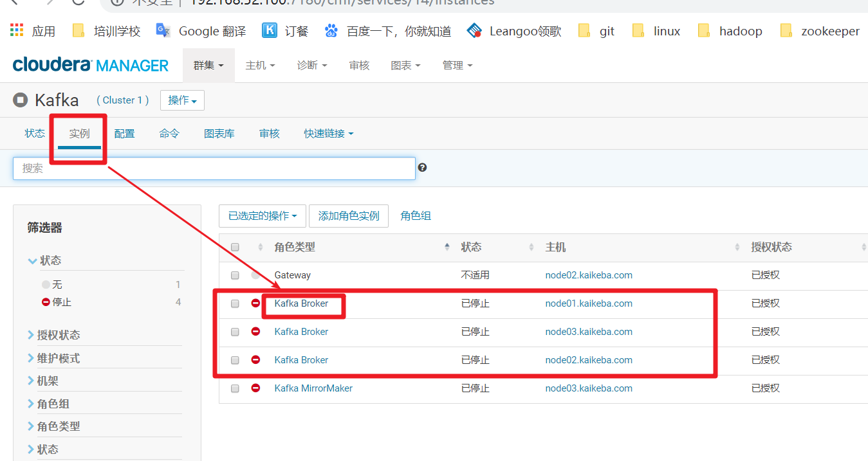
Task: Click stopped status icon for node02 Kafka Broker
Action: (255, 359)
